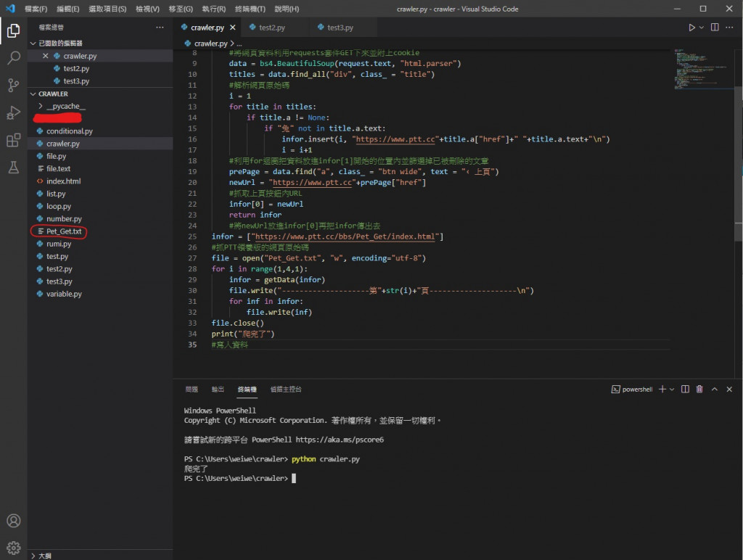Screen dimensions: 743x560
Task: Kill terminal with the trash icon
Action: pyautogui.click(x=699, y=390)
